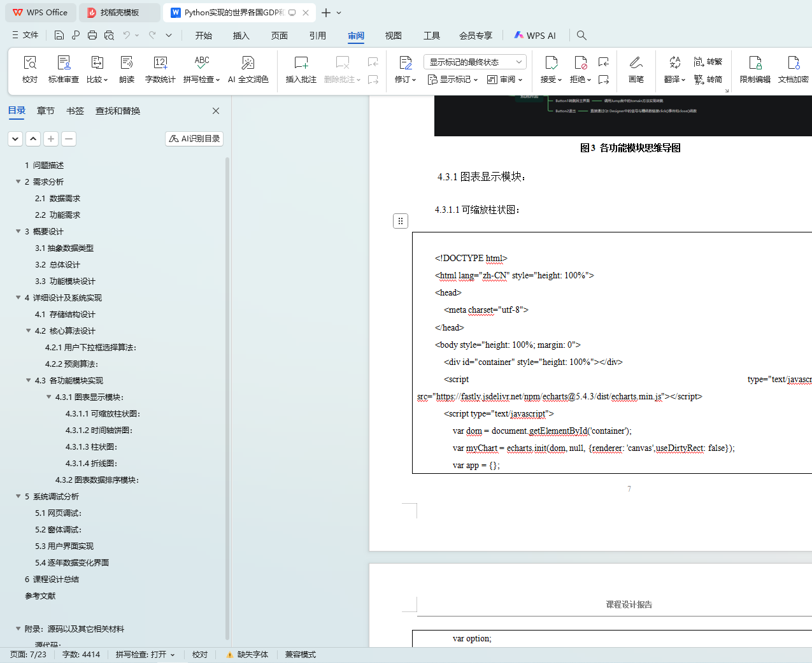Open the WPS AI button
Screen dimensions: 812x663
[x=535, y=36]
